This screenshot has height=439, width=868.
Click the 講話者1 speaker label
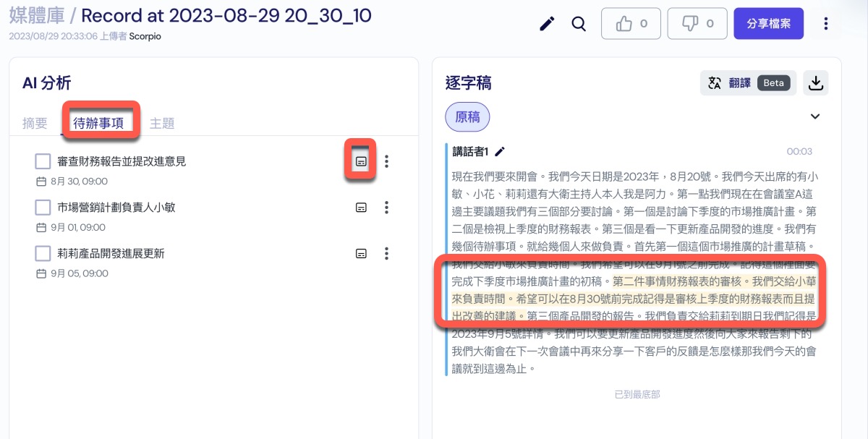point(471,151)
